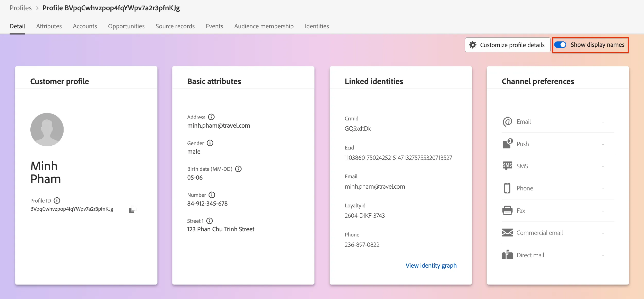Switch to the Attributes tab
644x299 pixels.
click(49, 26)
